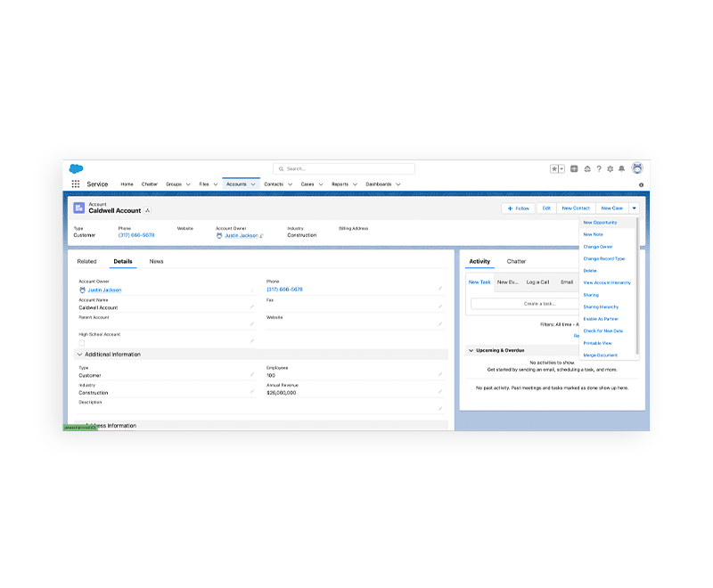This screenshot has width=713, height=588.
Task: Edit Phone field pencil icon
Action: coord(440,288)
